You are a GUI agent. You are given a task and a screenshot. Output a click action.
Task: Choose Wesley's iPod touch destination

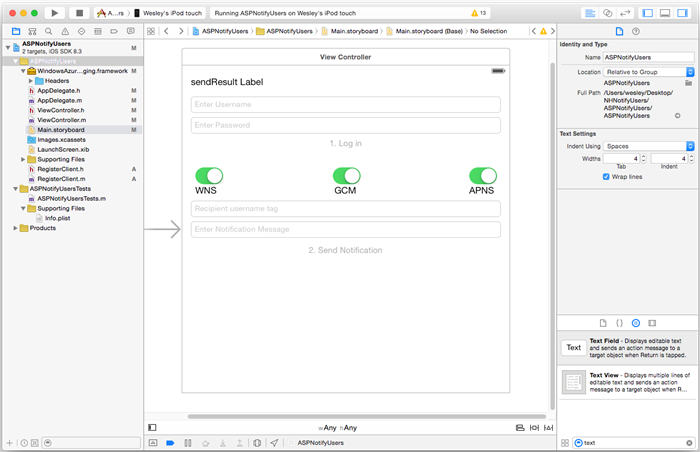[x=169, y=13]
